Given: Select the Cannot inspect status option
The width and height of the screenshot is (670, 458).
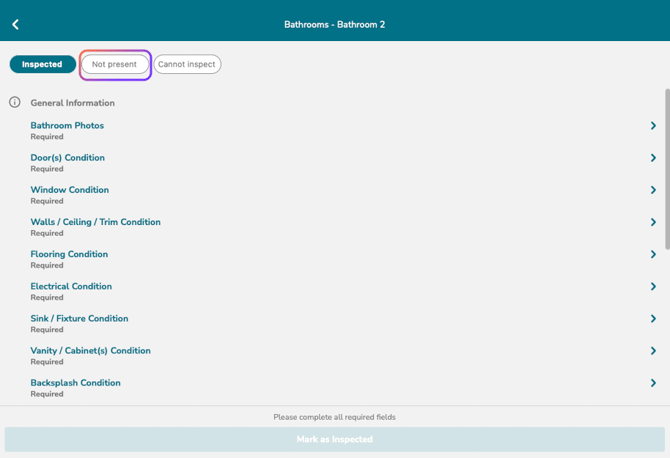Looking at the screenshot, I should (187, 64).
